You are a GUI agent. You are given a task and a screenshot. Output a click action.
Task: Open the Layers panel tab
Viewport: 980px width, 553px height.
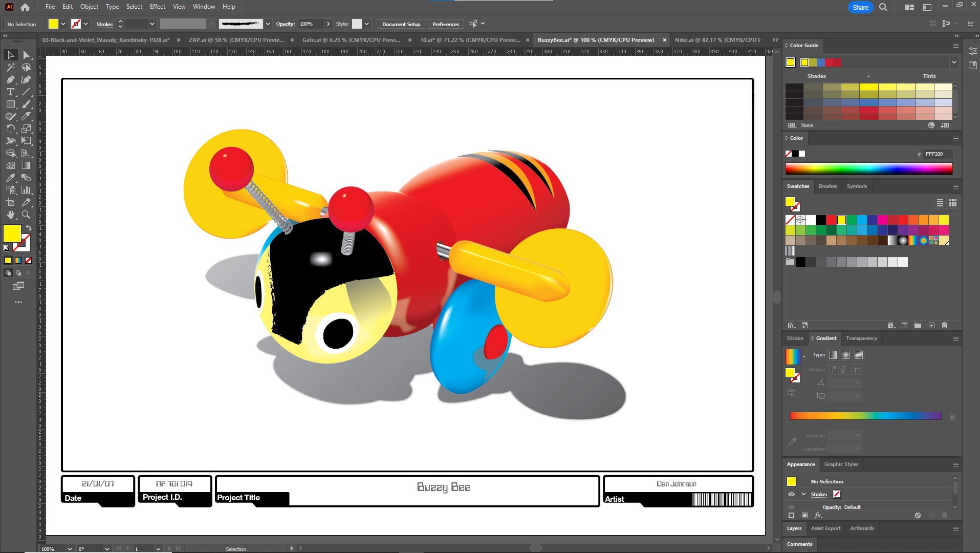pos(794,528)
